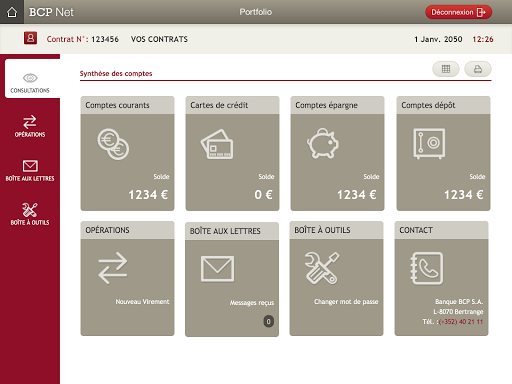Image resolution: width=512 pixels, height=384 pixels.
Task: Open the Comptes courants euro coins tile
Action: (127, 153)
